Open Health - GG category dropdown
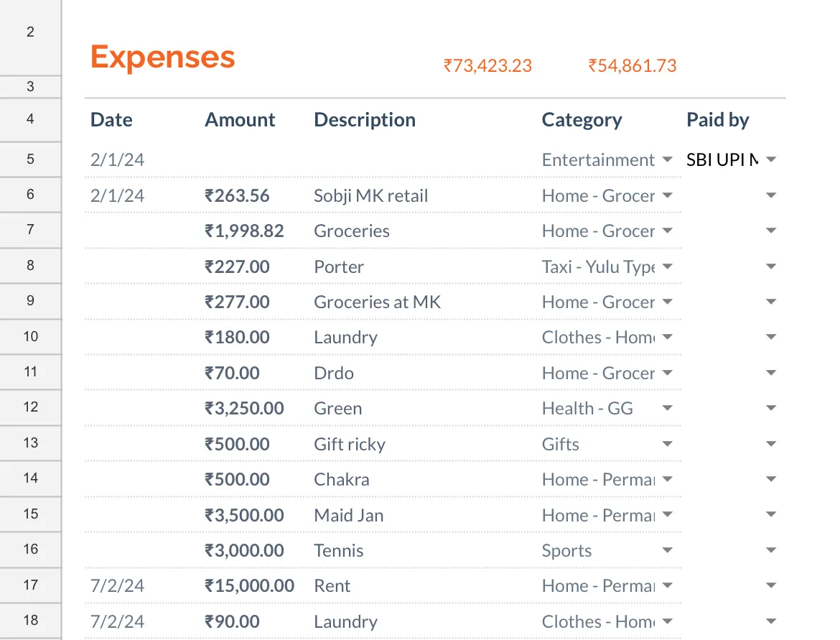840x640 pixels. point(667,408)
